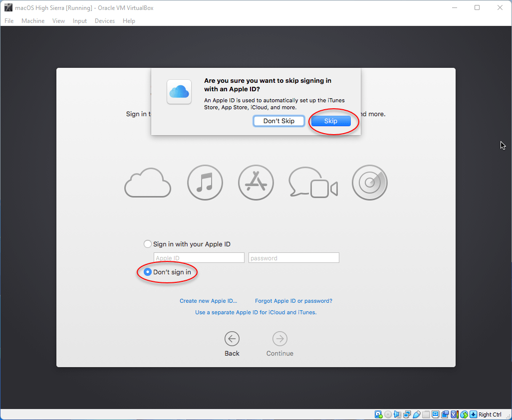Open the View menu
Viewport: 512px width, 420px height.
58,21
